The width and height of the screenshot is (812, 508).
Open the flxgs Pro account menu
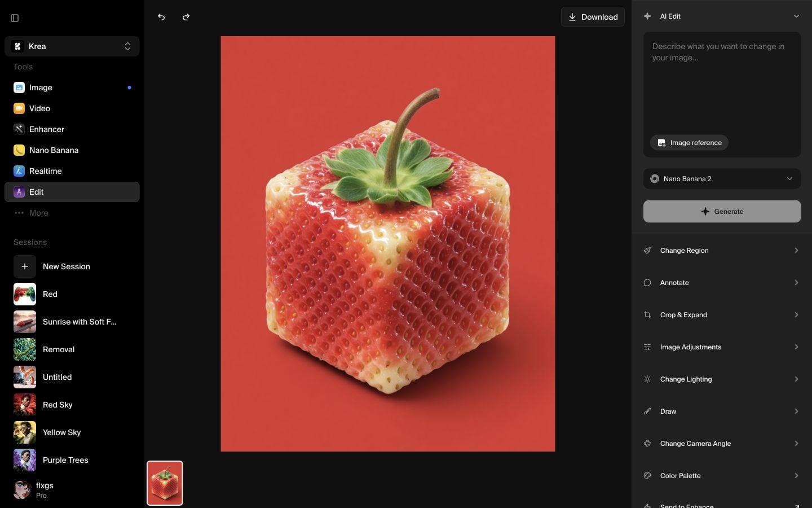point(72,490)
